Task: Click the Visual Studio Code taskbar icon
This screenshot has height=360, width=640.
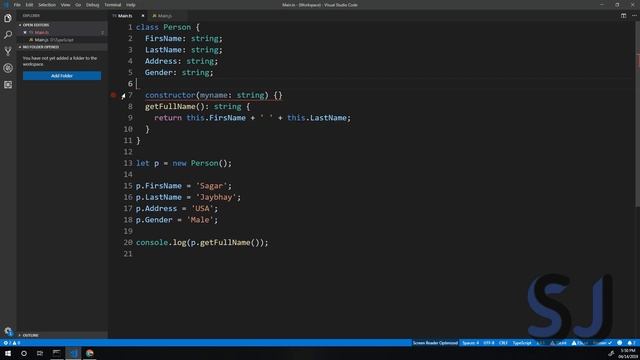Action: [x=73, y=353]
